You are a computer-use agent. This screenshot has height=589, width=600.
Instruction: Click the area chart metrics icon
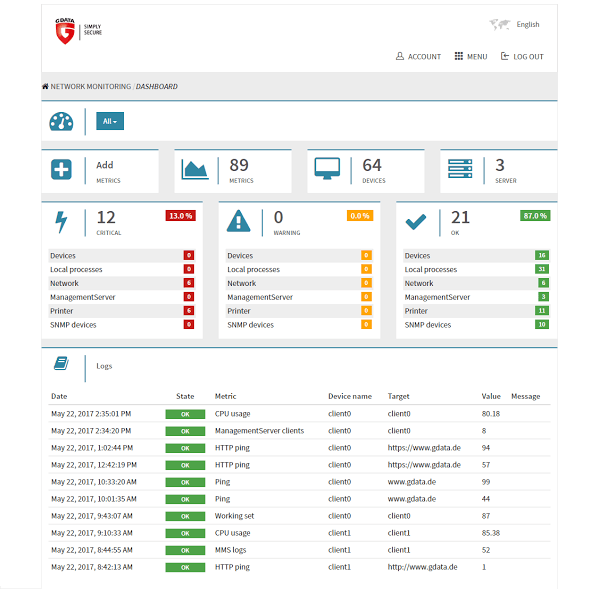click(195, 169)
